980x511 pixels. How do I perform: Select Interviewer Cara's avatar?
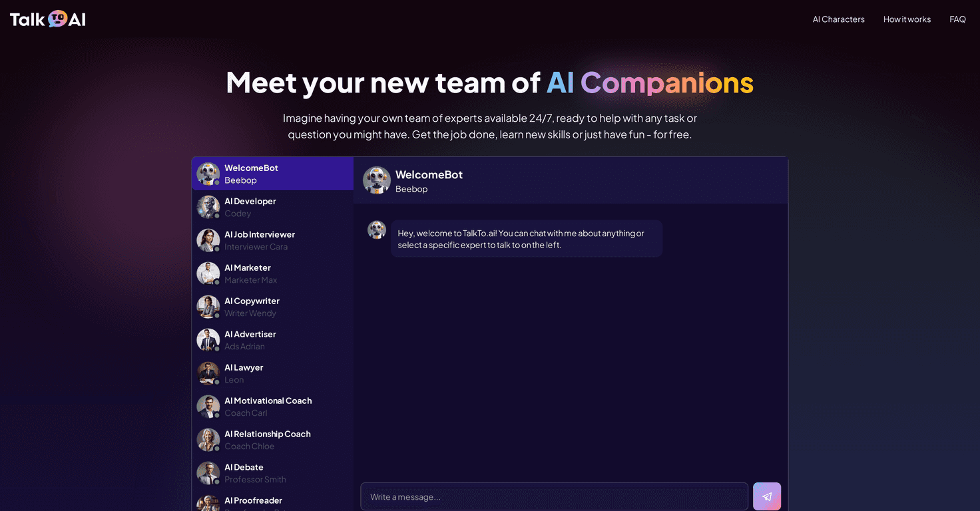pyautogui.click(x=208, y=240)
